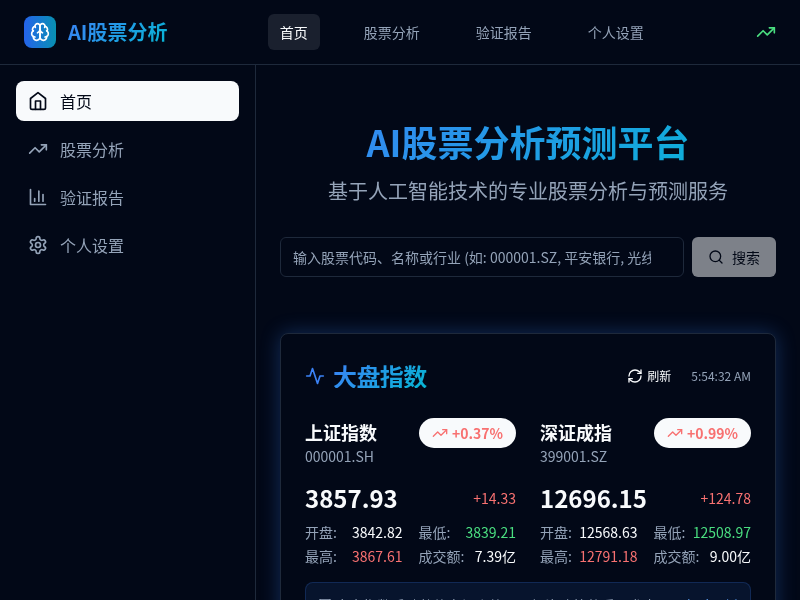The width and height of the screenshot is (800, 600).
Task: Click the home icon in sidebar
Action: tap(38, 101)
